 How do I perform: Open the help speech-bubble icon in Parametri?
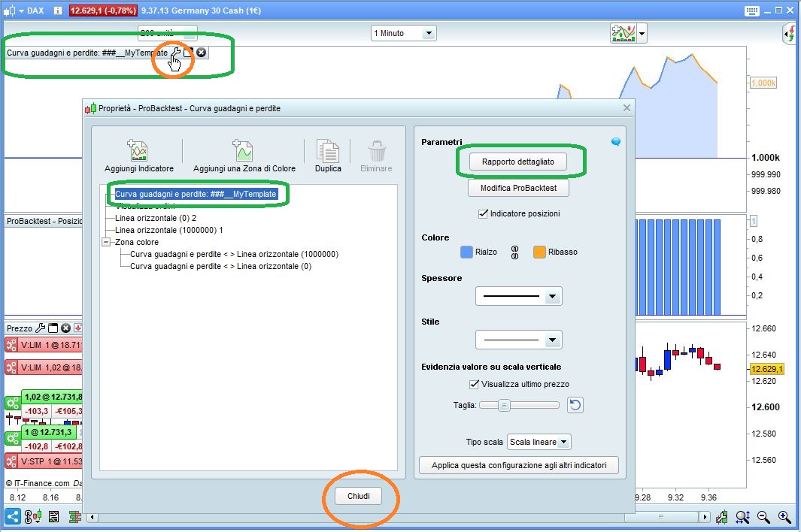tap(616, 142)
